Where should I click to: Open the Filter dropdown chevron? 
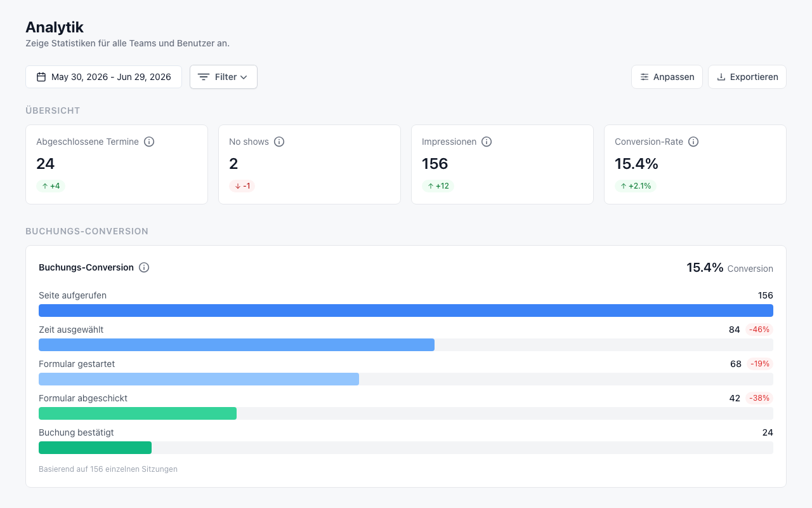244,77
